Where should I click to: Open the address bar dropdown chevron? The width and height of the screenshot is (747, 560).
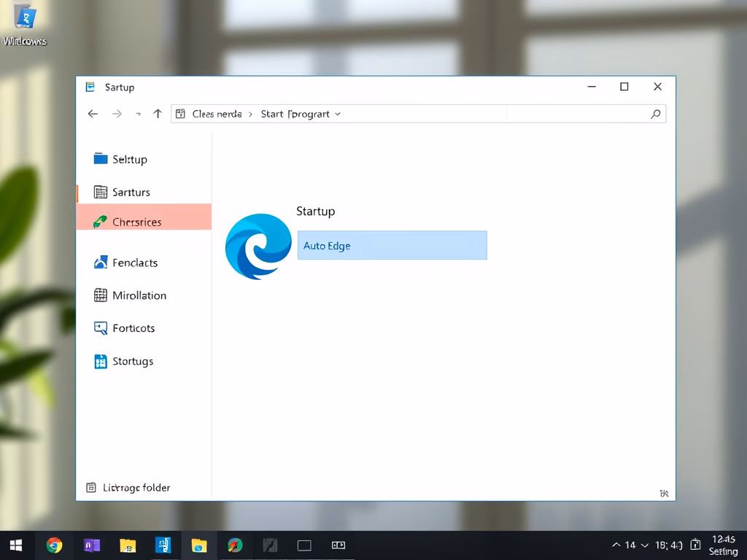338,114
